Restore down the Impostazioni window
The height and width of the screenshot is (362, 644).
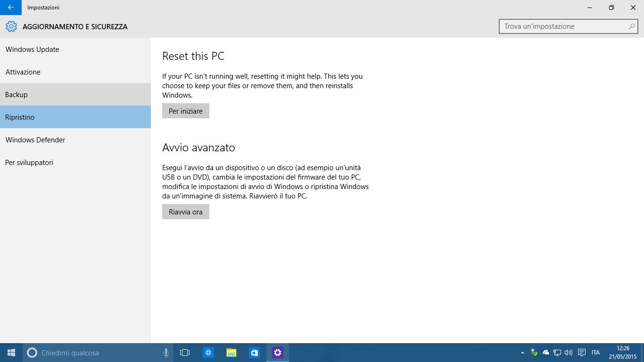(611, 8)
